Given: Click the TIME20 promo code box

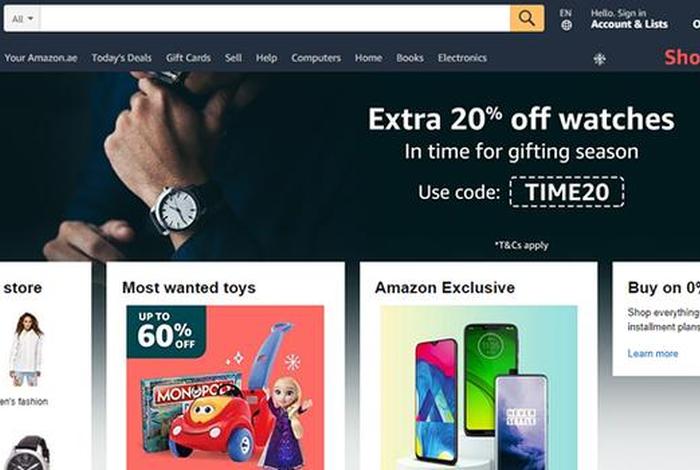Looking at the screenshot, I should [x=567, y=192].
